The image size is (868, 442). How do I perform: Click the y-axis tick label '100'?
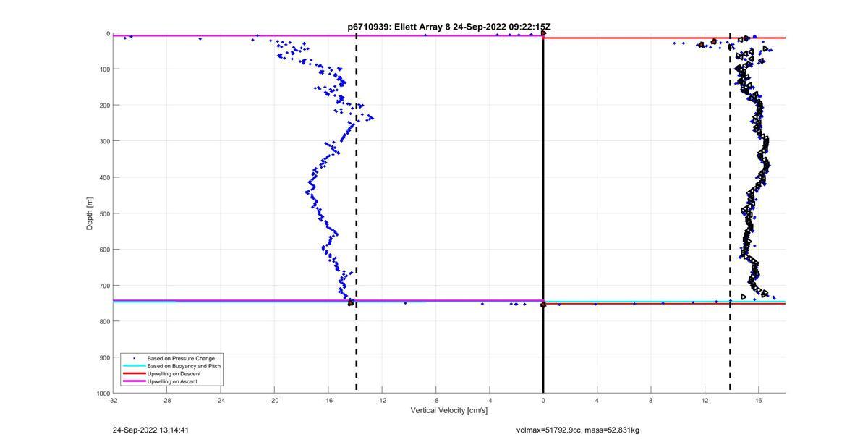coord(104,69)
